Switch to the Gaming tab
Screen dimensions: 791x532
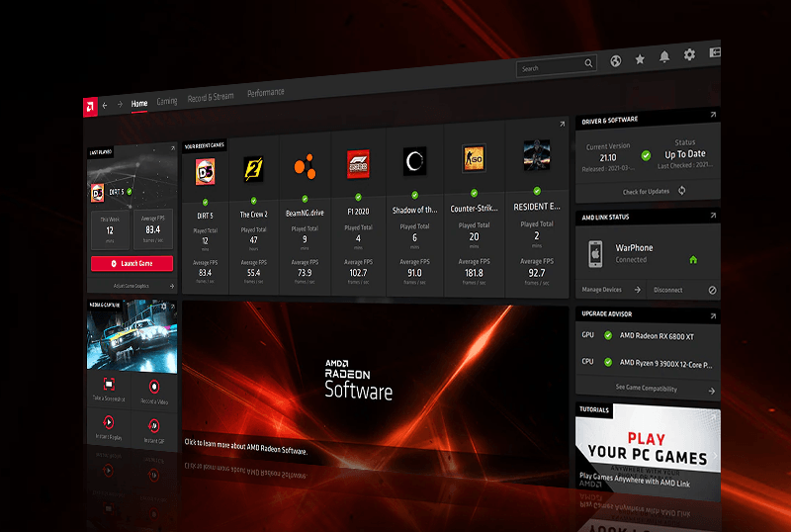(x=167, y=102)
